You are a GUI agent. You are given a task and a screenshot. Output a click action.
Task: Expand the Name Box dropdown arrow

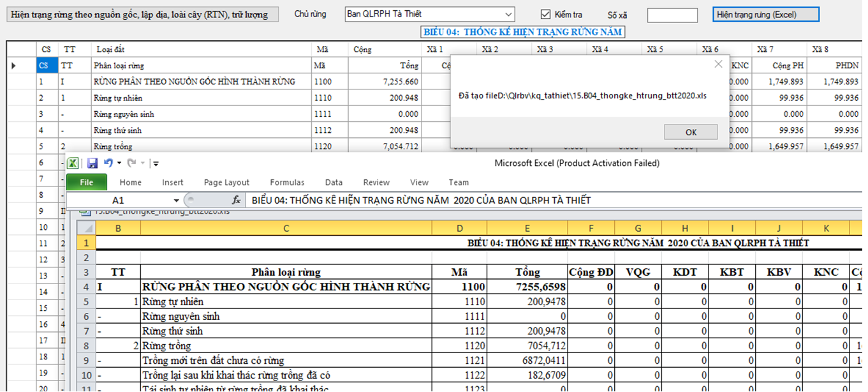pos(176,200)
